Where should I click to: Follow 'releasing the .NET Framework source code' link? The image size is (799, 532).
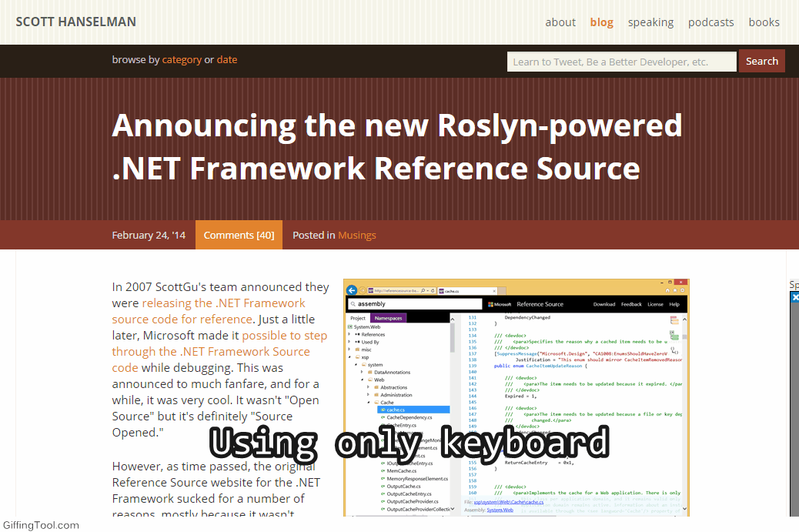coord(209,311)
